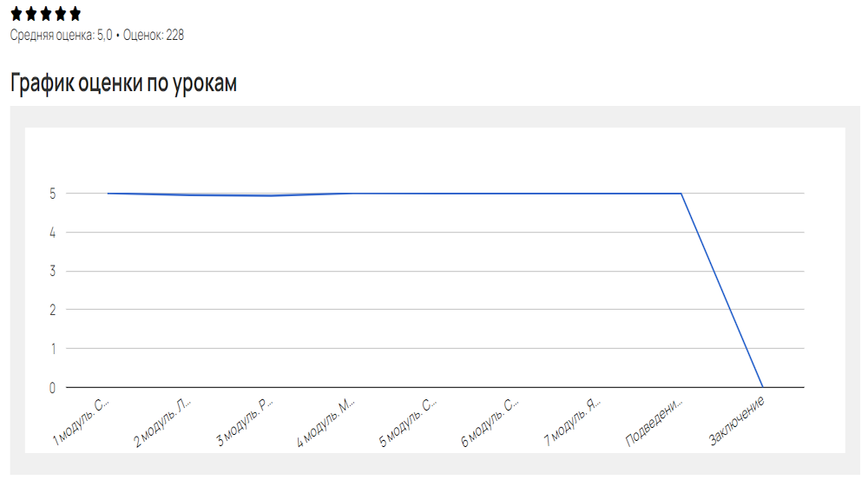Click the y-axis label '0'
The height and width of the screenshot is (480, 868).
(53, 387)
